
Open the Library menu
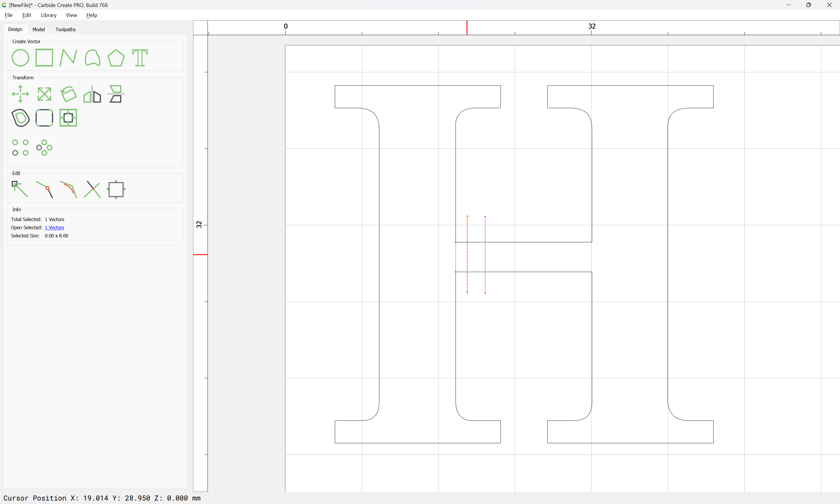48,15
